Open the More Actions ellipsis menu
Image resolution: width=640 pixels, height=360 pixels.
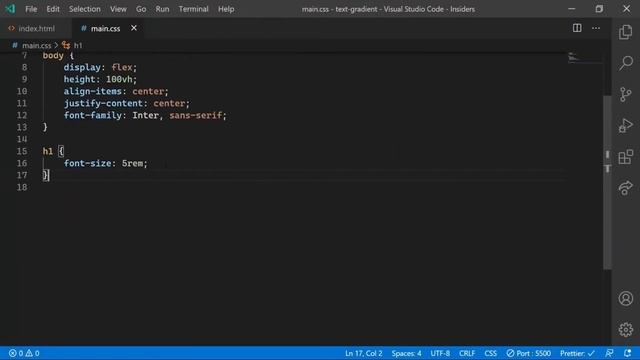coord(596,28)
